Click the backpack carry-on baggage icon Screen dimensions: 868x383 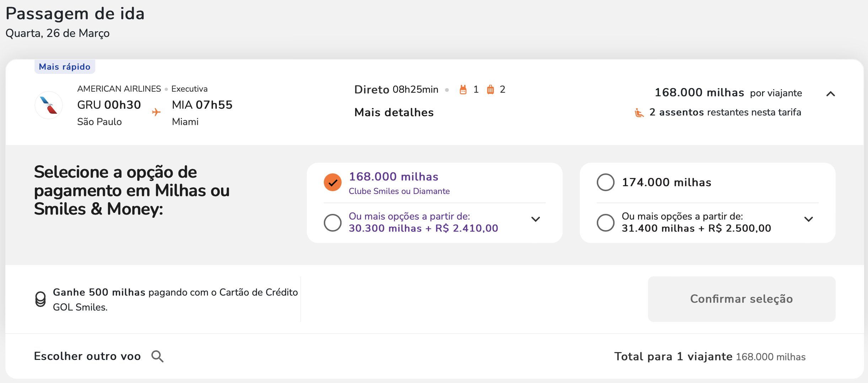point(463,90)
